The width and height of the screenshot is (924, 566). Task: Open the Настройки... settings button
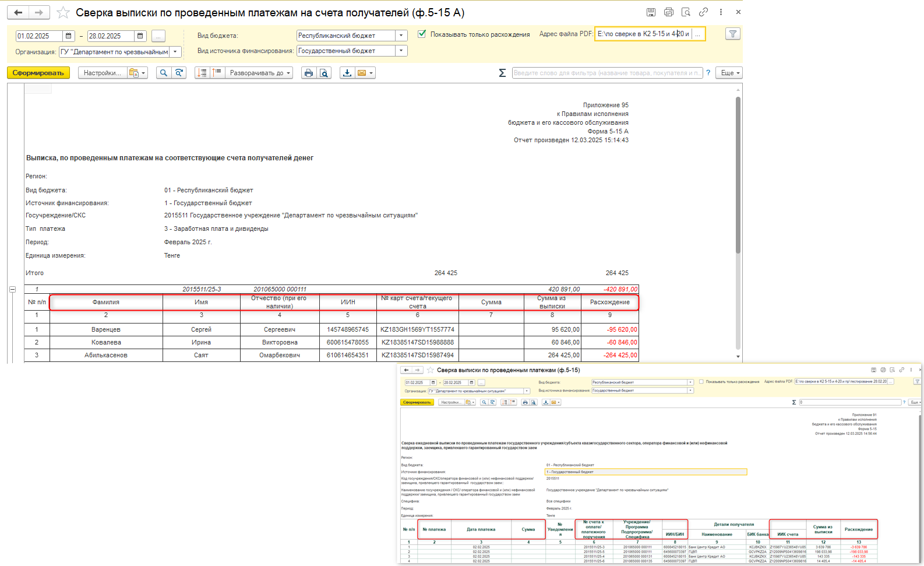pos(103,73)
